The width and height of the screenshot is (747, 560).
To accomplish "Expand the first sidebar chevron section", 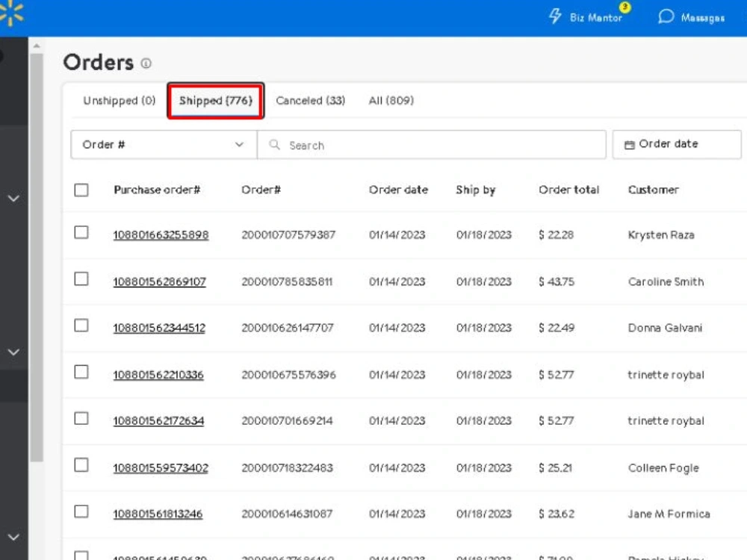I will click(13, 198).
